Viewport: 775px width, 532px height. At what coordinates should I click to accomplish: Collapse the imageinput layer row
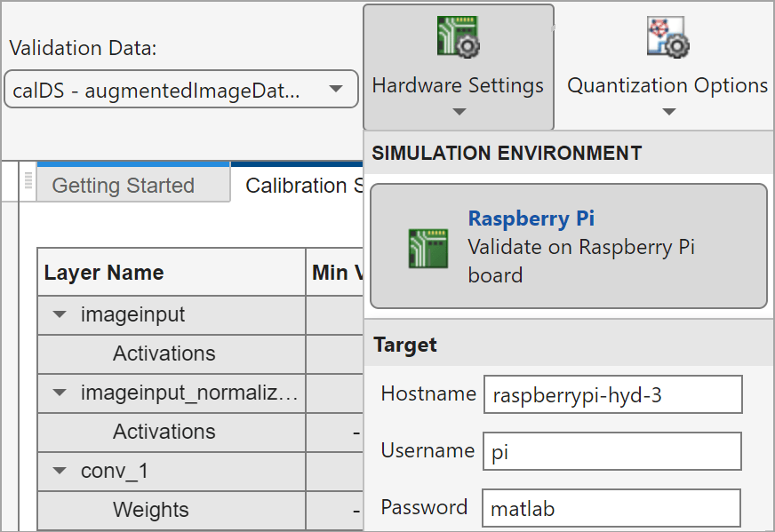tap(60, 314)
